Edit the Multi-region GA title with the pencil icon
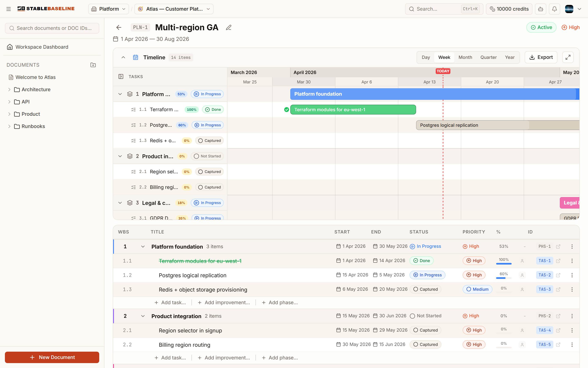 228,28
